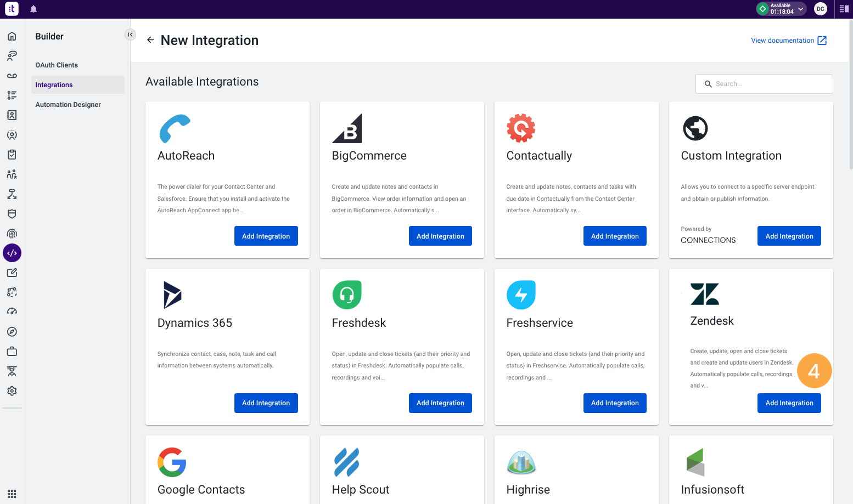Add the AutoReach integration
Screen dimensions: 853x504
click(266, 236)
